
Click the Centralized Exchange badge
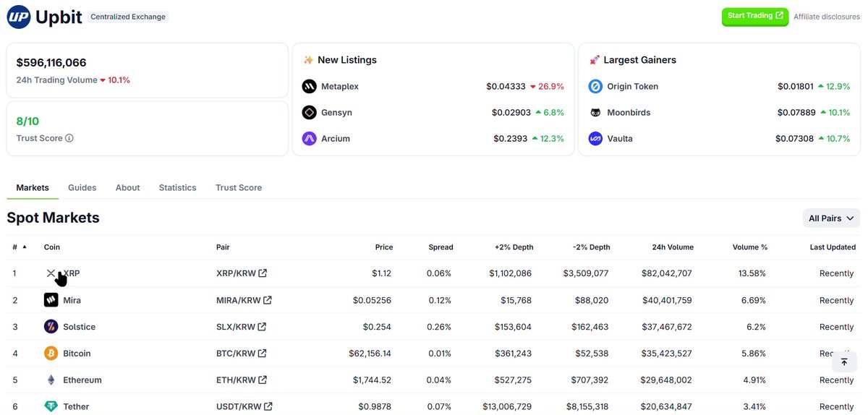click(x=128, y=17)
